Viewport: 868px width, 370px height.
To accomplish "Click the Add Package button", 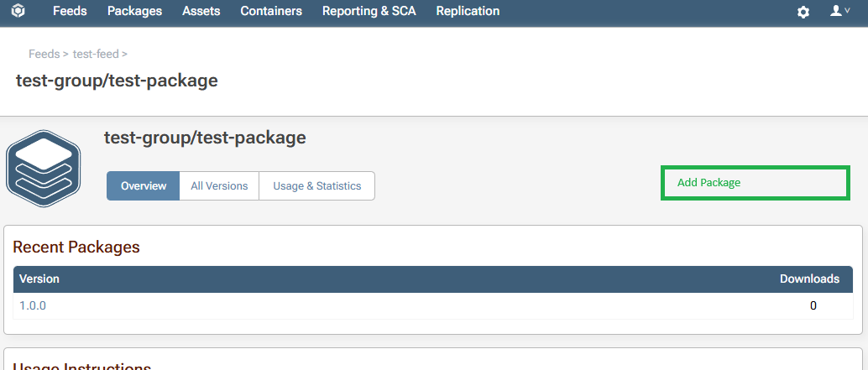I will tap(755, 183).
